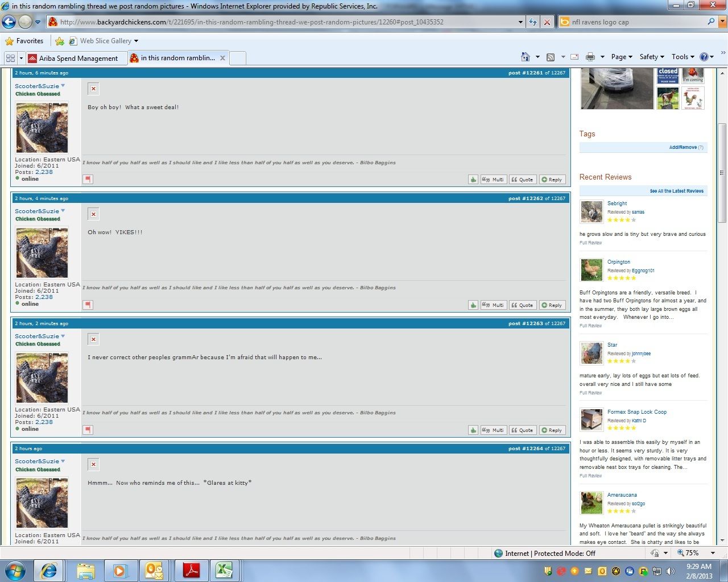728x582 pixels.
Task: Click the printer icon in command bar
Action: click(x=590, y=57)
